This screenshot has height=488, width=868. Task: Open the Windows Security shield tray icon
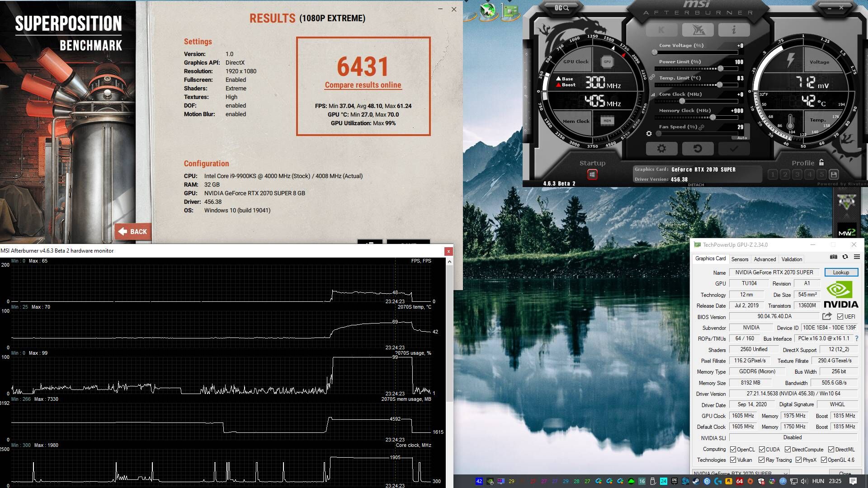[761, 481]
